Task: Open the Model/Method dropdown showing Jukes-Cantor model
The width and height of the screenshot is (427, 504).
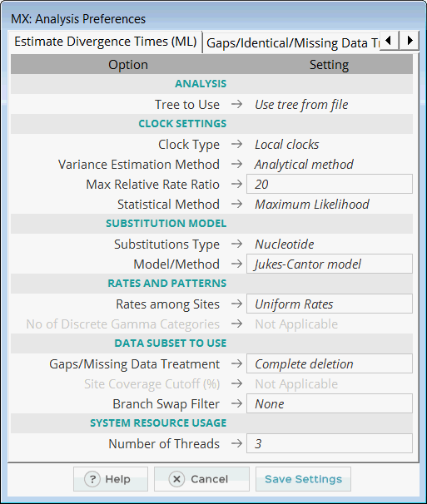Action: pyautogui.click(x=330, y=264)
